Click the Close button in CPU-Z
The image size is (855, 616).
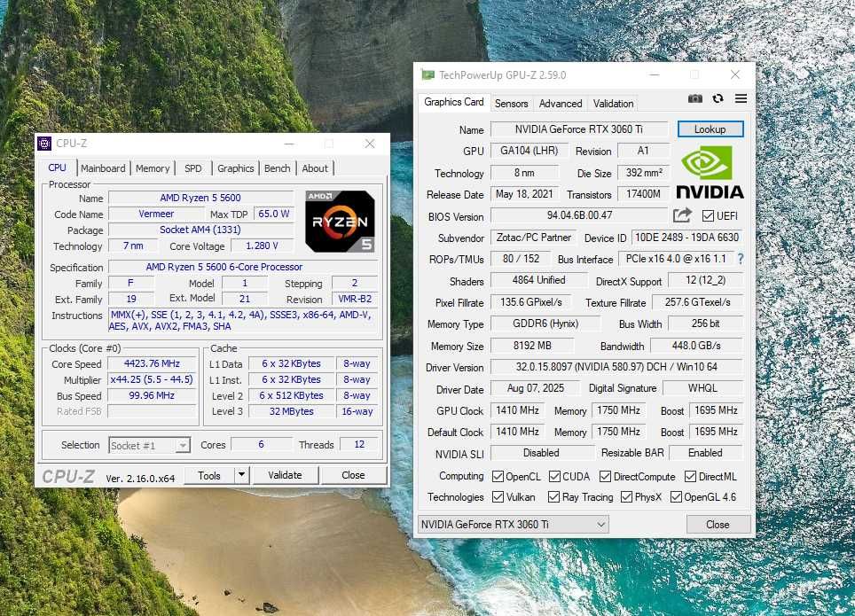click(353, 475)
